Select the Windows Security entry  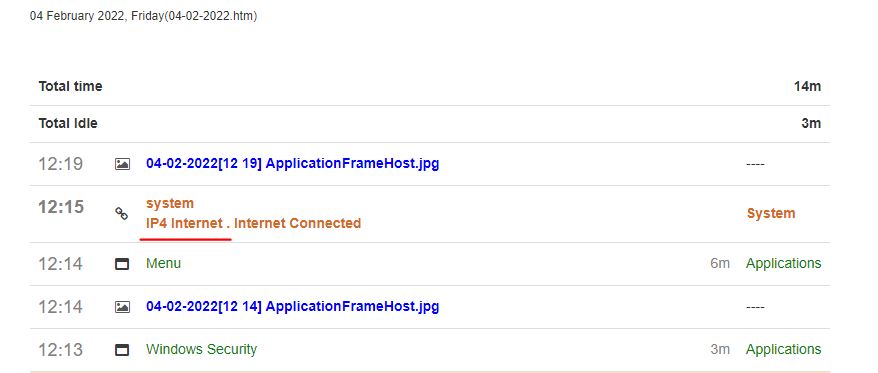201,349
